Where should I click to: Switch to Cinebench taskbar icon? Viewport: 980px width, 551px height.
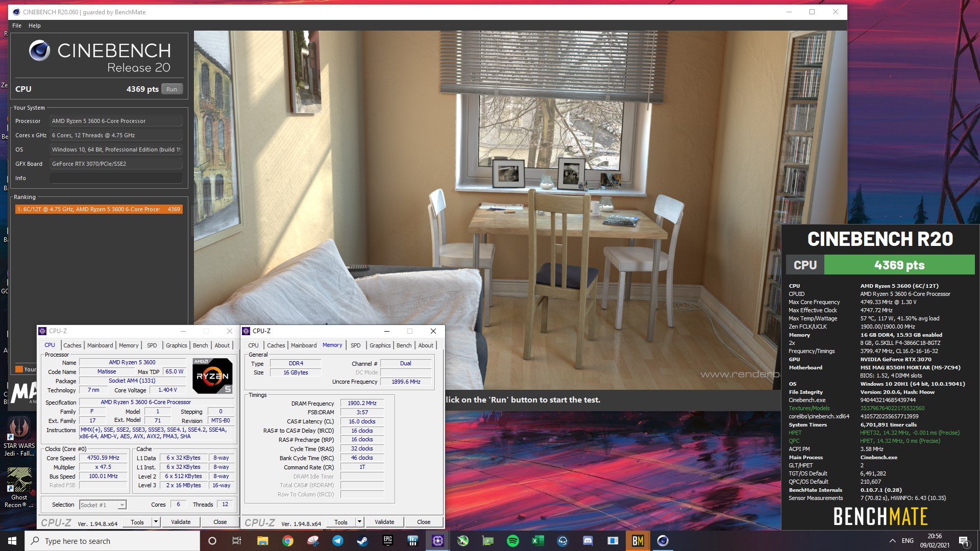tap(663, 541)
